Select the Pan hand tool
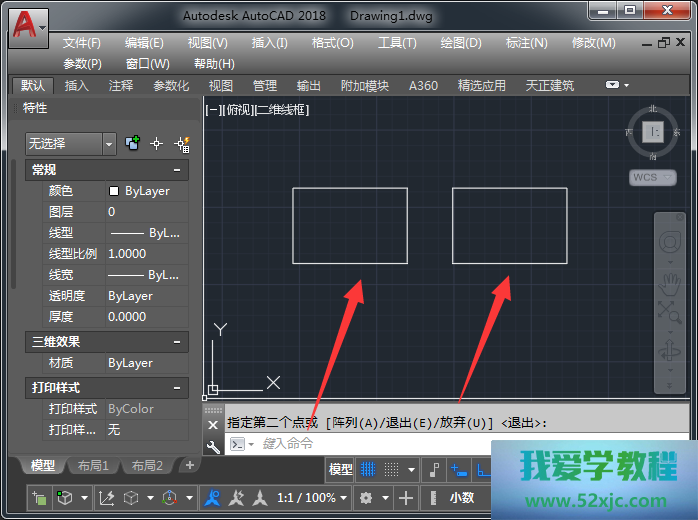Viewport: 698px width, 520px height. (x=669, y=283)
